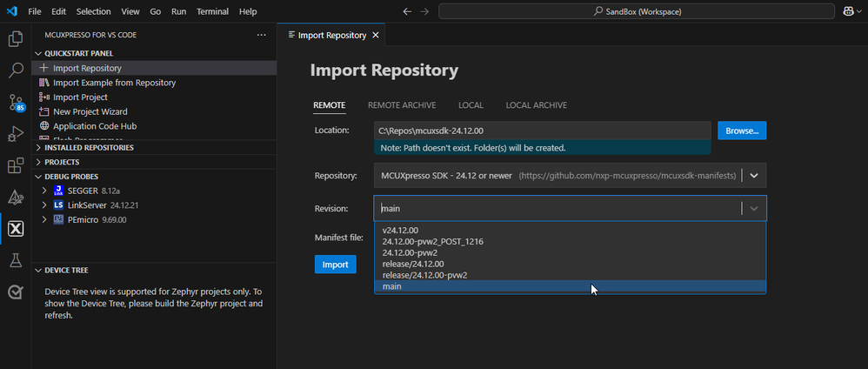This screenshot has width=868, height=369.
Task: Click the blue Import button
Action: pos(335,265)
